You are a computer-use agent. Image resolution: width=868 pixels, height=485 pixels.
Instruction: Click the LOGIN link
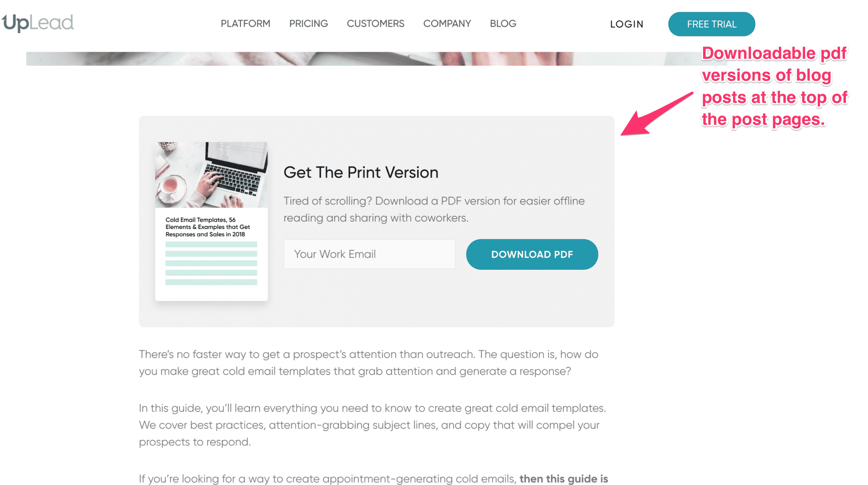click(627, 24)
